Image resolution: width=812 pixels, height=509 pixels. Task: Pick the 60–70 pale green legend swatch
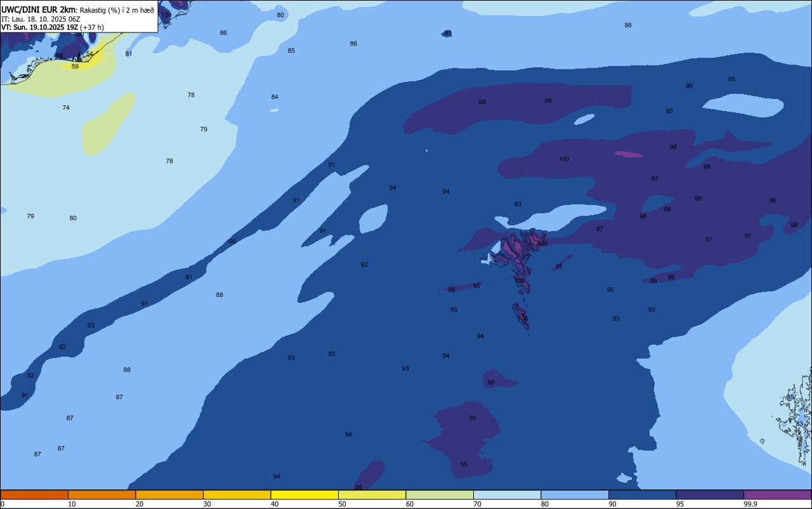440,494
